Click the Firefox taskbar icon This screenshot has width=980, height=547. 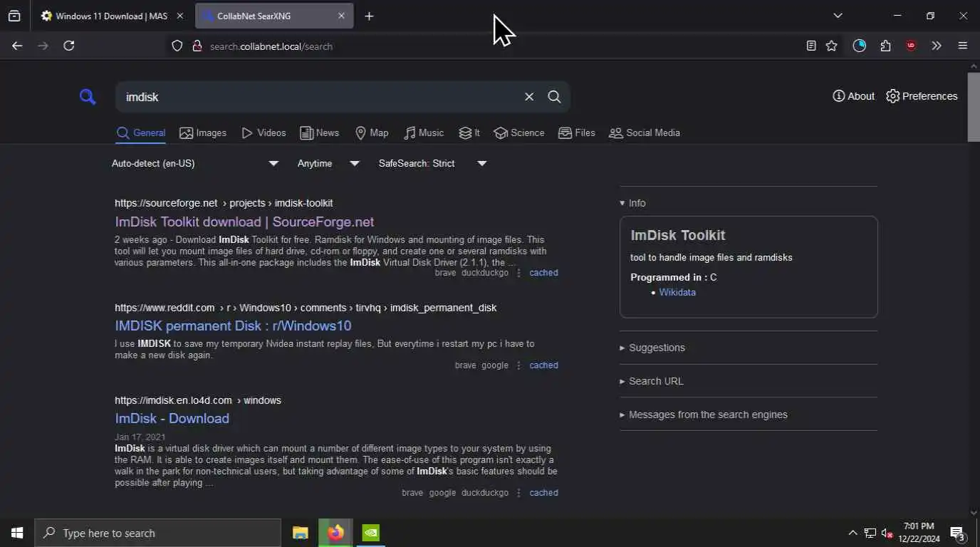click(x=335, y=533)
